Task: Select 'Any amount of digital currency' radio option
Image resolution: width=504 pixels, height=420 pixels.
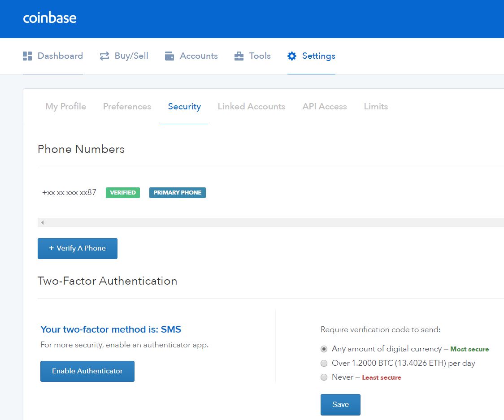Action: click(324, 349)
